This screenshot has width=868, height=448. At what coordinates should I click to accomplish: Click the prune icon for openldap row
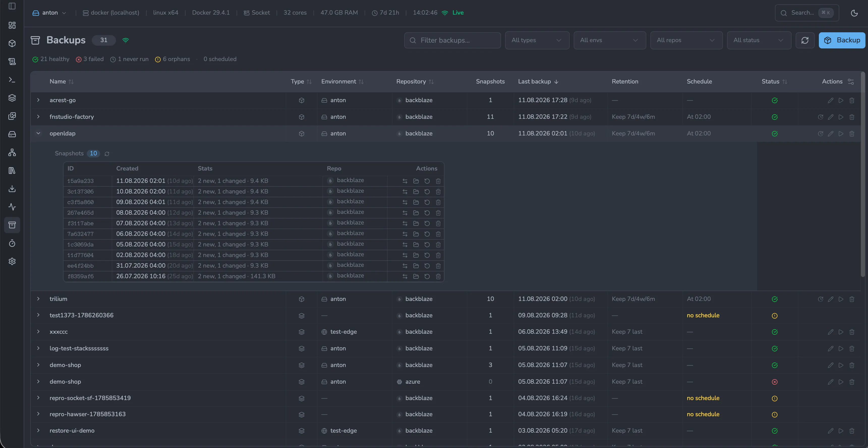point(821,134)
